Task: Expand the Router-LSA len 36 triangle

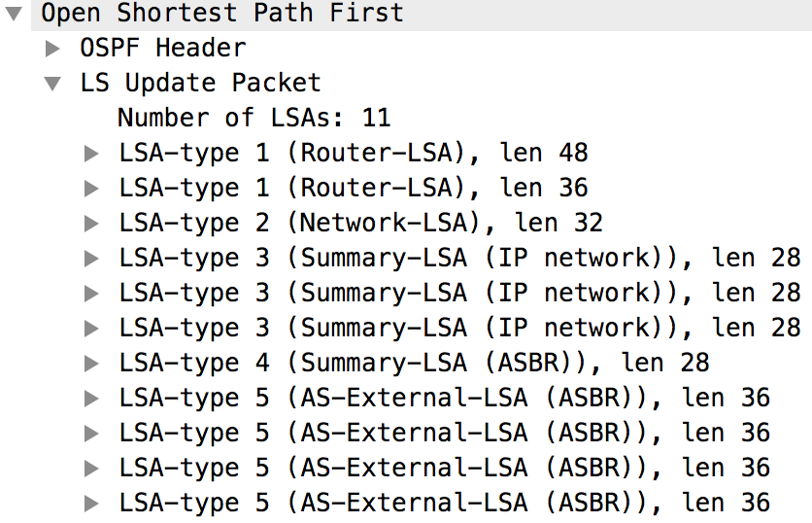Action: click(x=92, y=189)
